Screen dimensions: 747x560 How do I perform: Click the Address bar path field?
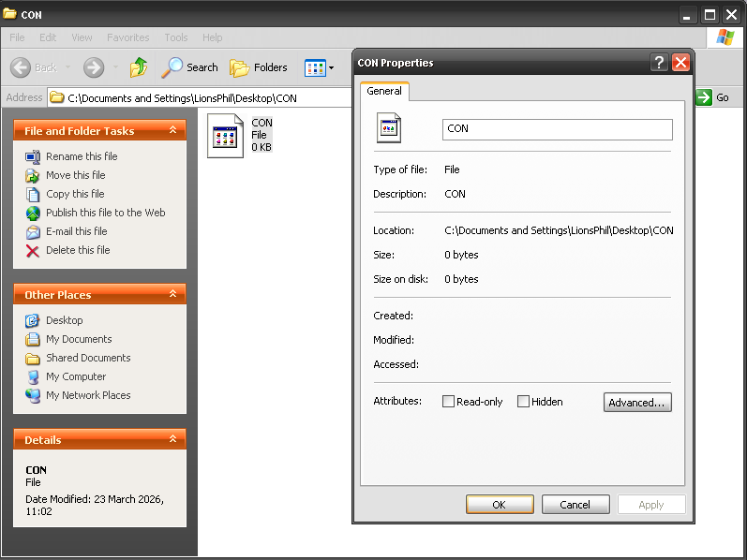pyautogui.click(x=200, y=97)
